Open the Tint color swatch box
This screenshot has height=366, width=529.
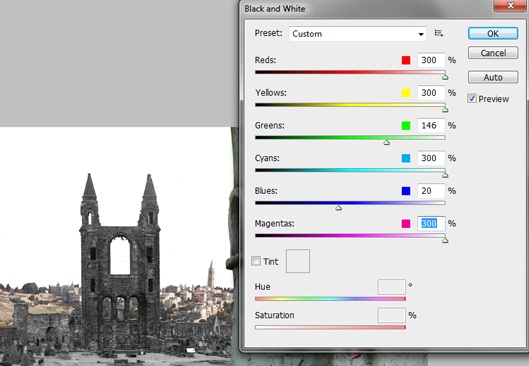[x=298, y=261]
